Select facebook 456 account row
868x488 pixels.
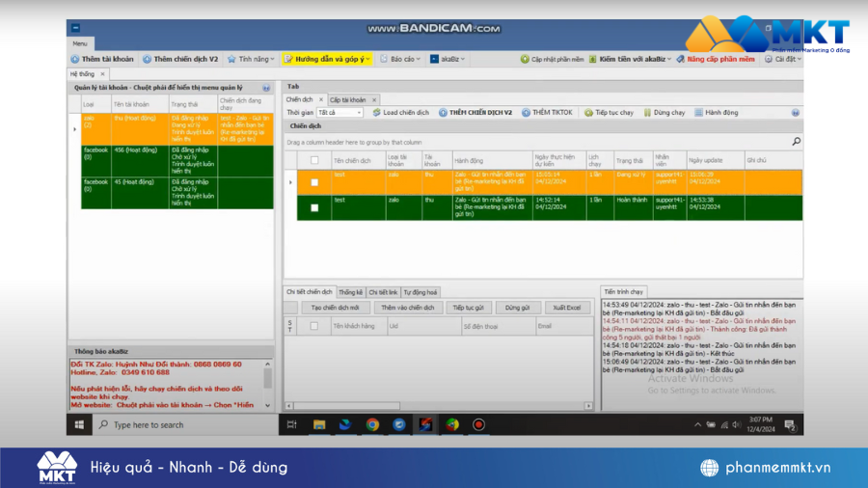[177, 161]
